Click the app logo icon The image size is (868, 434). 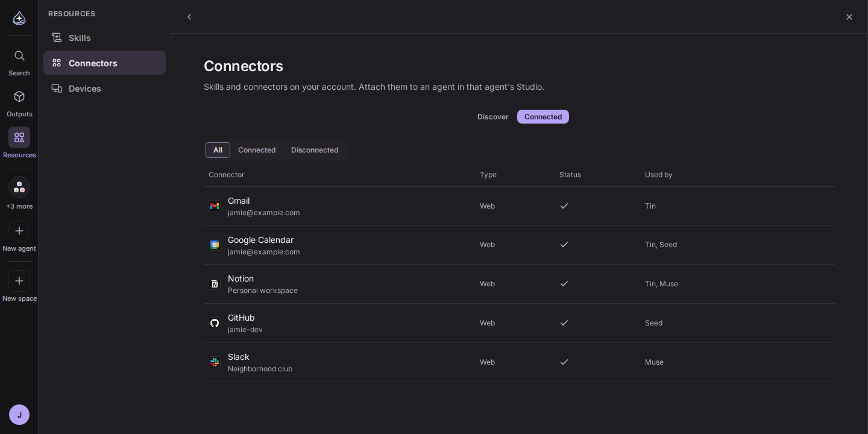click(x=19, y=17)
